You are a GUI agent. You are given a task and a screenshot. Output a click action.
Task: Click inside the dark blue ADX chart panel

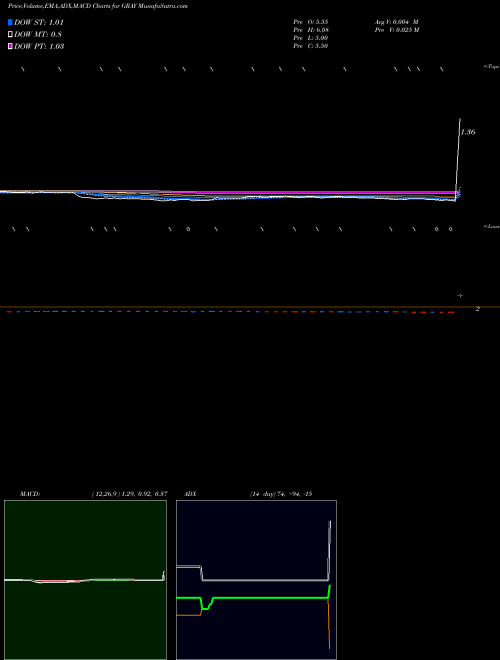pos(256,580)
